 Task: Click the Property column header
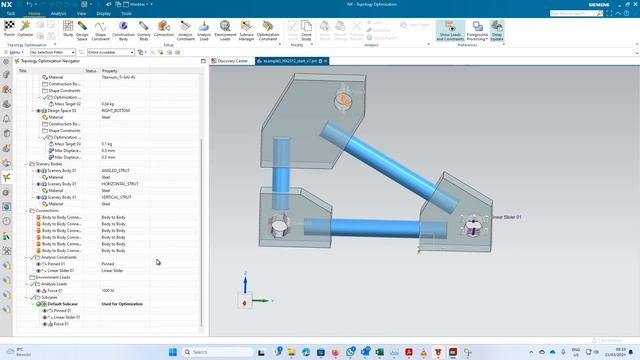(109, 71)
